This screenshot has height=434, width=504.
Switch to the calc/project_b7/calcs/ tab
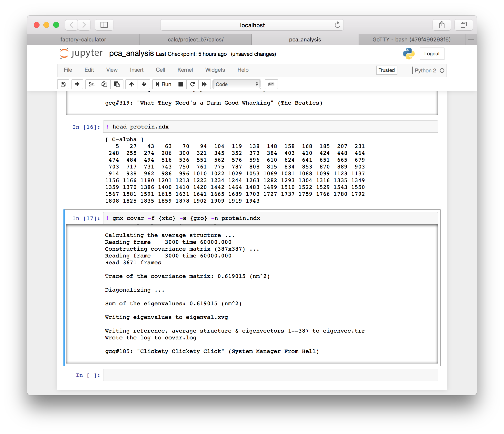click(x=195, y=39)
